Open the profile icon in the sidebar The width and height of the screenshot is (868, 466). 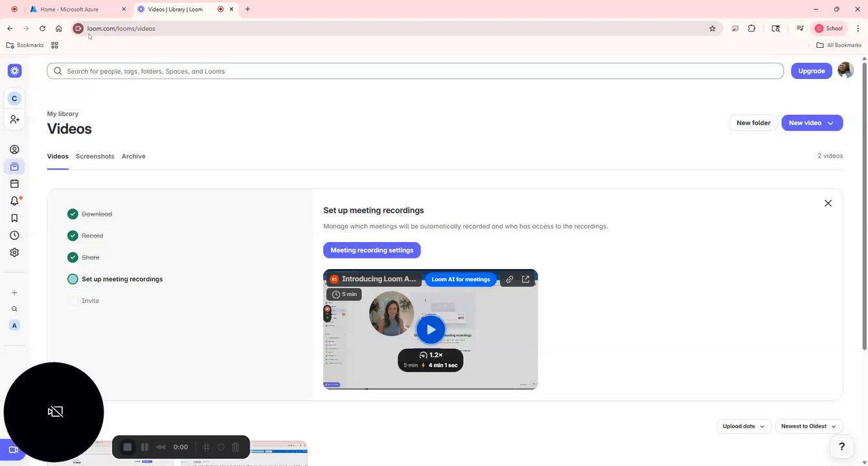click(14, 150)
